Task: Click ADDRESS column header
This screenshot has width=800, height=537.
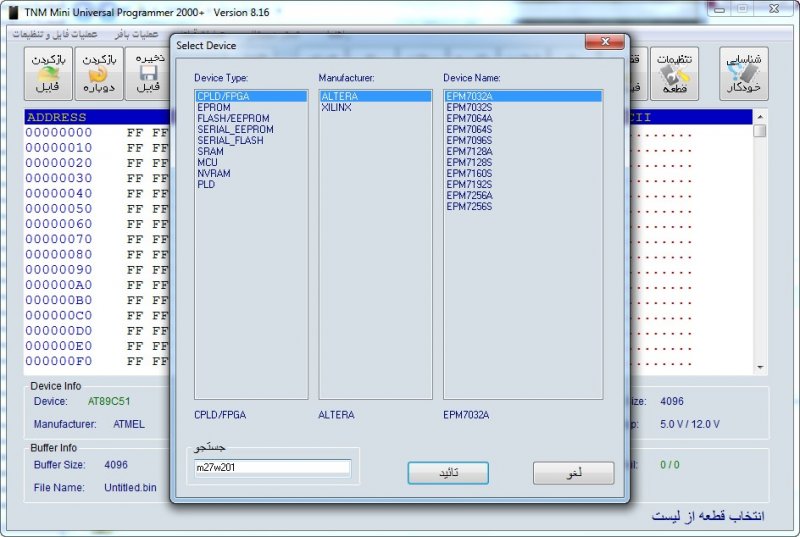Action: (x=57, y=117)
